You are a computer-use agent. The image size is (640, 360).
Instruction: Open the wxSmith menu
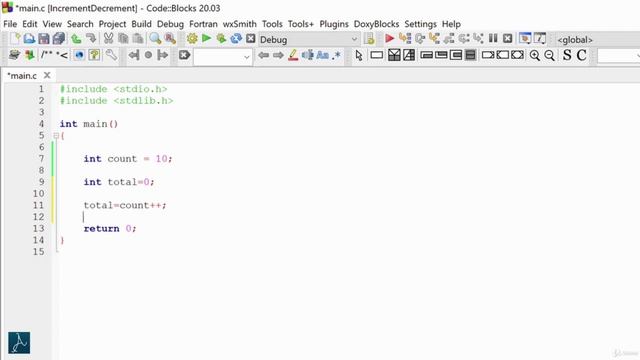click(240, 24)
